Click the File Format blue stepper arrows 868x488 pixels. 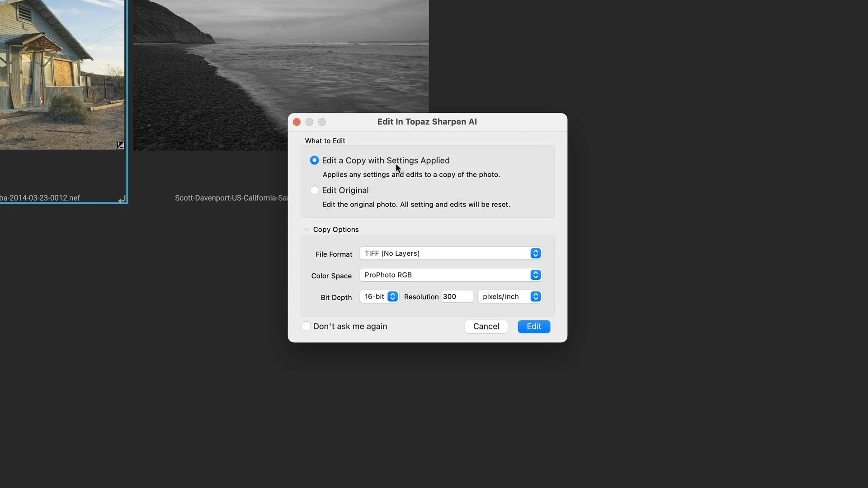[535, 253]
